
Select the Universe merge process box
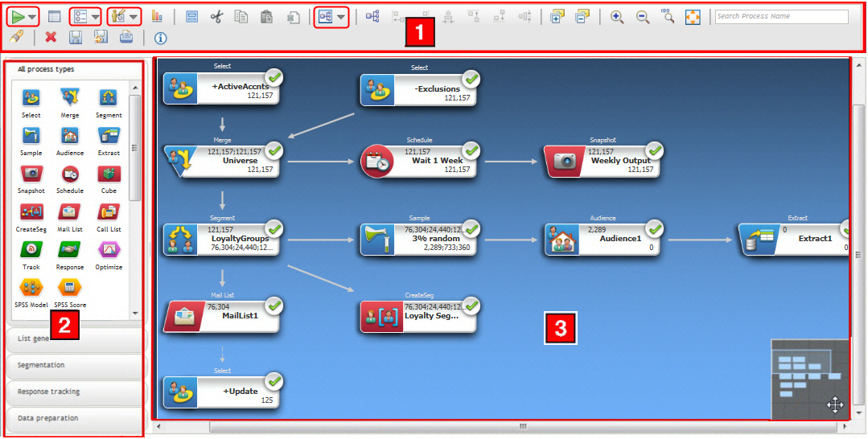pos(221,161)
